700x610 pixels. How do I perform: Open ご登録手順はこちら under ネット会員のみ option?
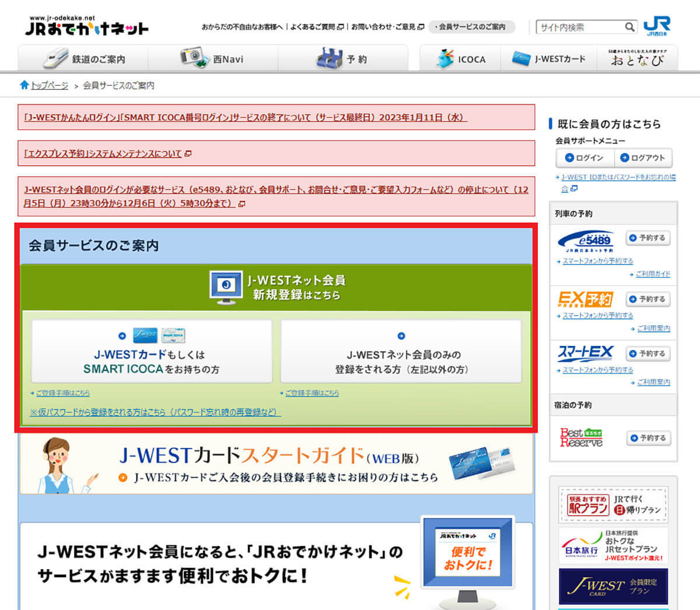coord(311,393)
